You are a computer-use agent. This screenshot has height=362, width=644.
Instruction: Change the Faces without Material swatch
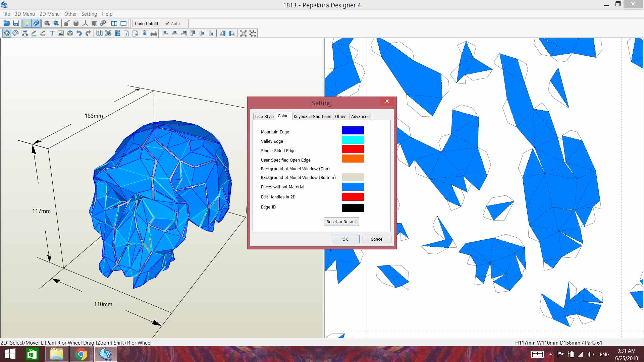(x=353, y=187)
